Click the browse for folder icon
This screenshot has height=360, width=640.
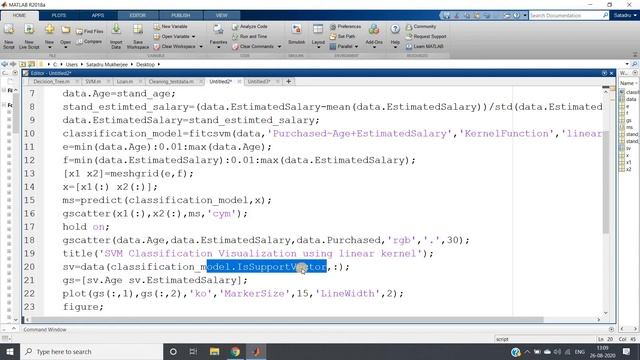31,64
